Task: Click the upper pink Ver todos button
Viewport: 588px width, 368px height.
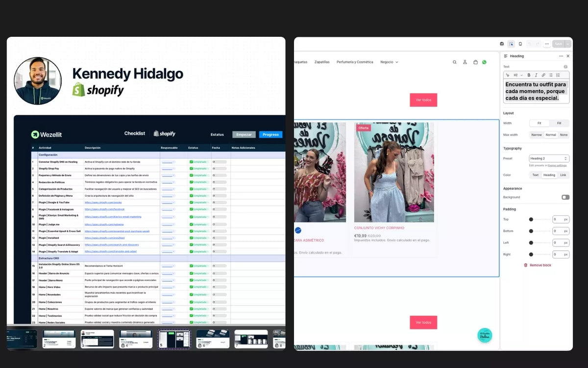Action: [423, 100]
